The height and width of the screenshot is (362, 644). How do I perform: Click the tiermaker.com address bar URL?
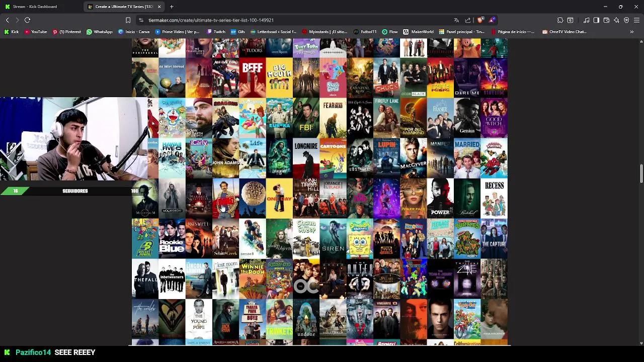click(x=211, y=20)
